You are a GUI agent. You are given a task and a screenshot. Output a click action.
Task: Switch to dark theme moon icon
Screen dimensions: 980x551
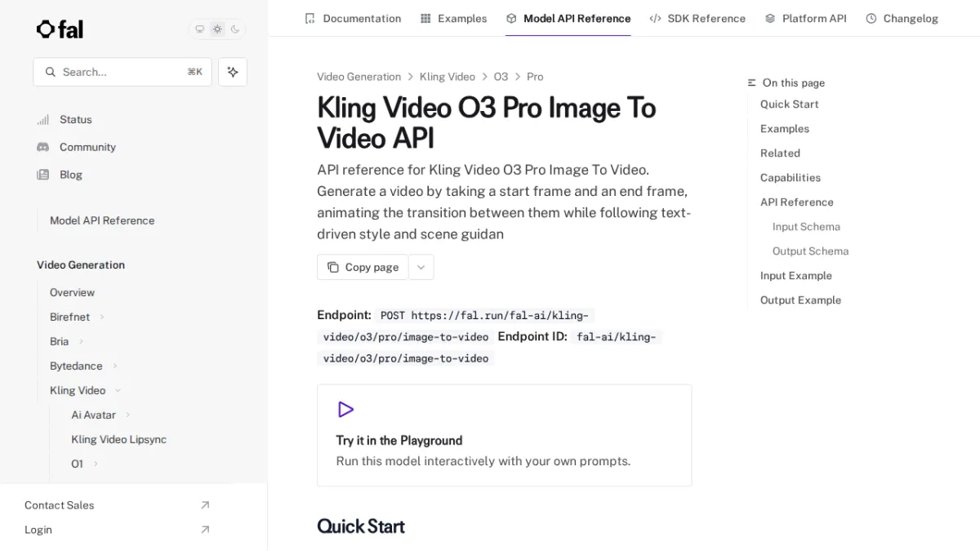(x=235, y=29)
